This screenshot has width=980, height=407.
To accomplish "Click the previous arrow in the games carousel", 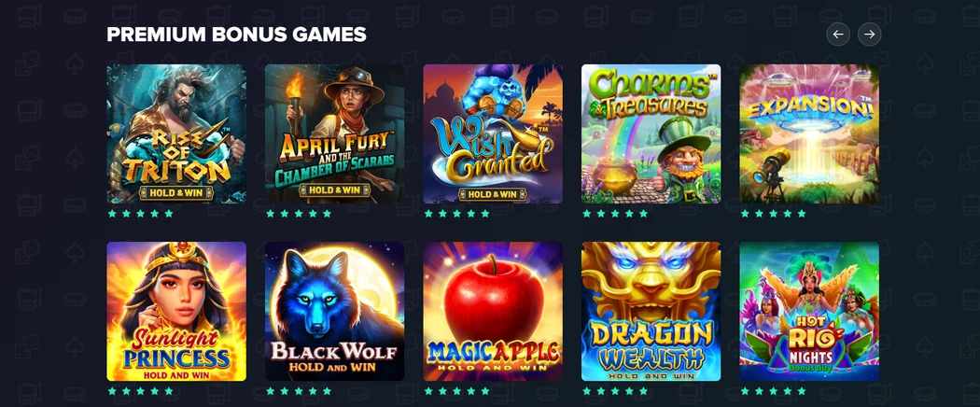I will coord(838,35).
